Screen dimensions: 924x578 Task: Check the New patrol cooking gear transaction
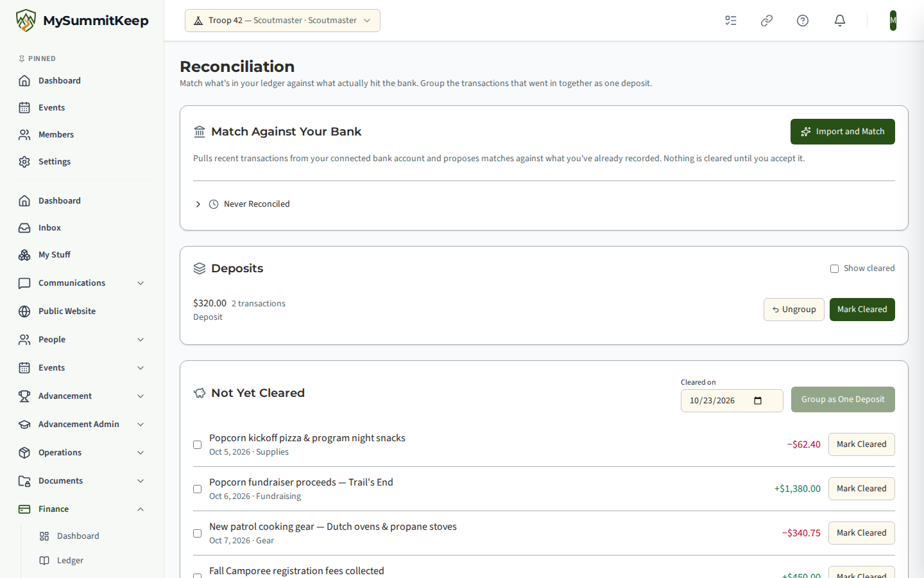197,533
